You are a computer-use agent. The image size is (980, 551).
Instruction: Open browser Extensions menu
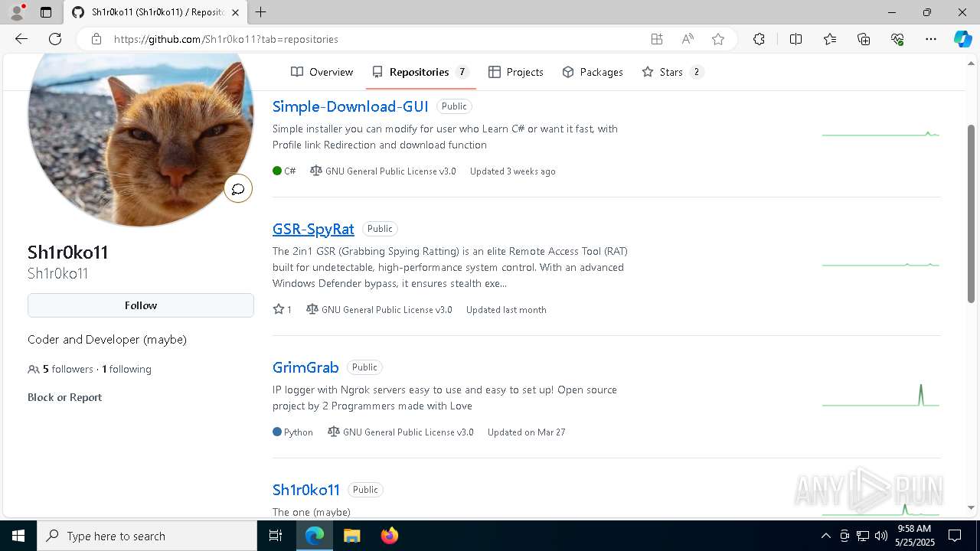click(759, 39)
